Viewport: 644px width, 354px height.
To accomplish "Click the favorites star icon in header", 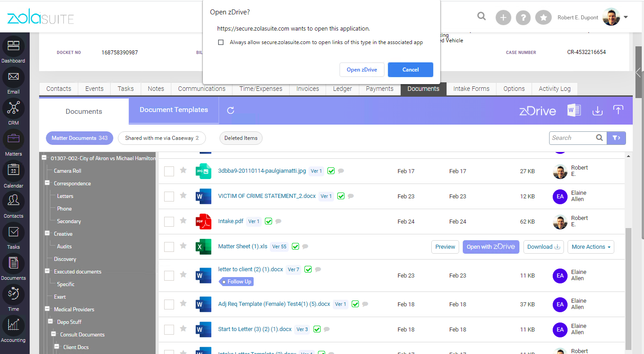I will pos(543,18).
